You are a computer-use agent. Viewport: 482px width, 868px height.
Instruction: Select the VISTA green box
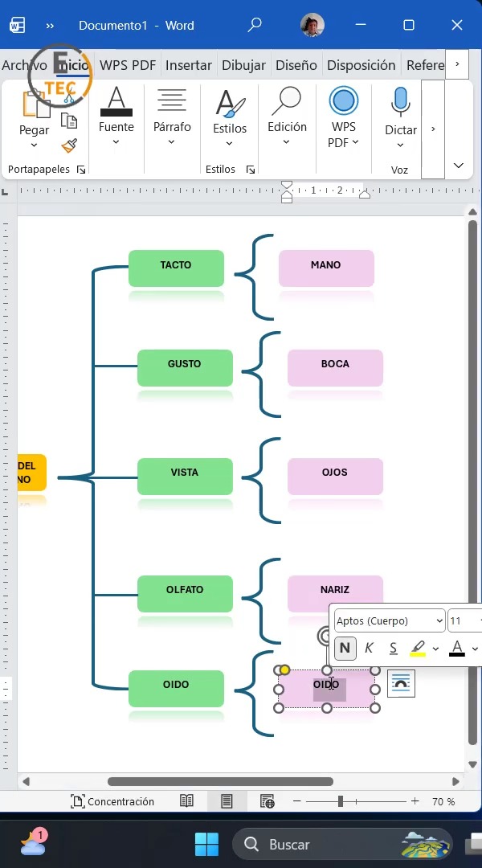pyautogui.click(x=185, y=476)
